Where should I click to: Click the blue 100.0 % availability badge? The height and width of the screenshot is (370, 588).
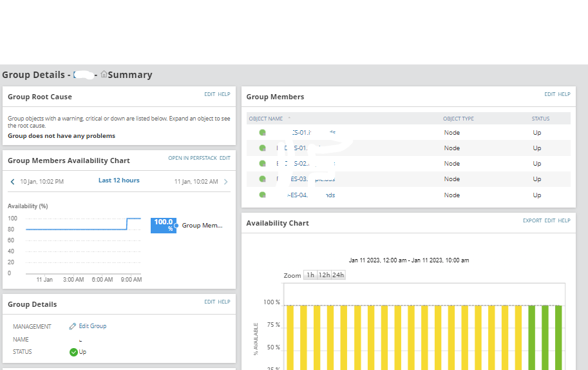coord(163,226)
